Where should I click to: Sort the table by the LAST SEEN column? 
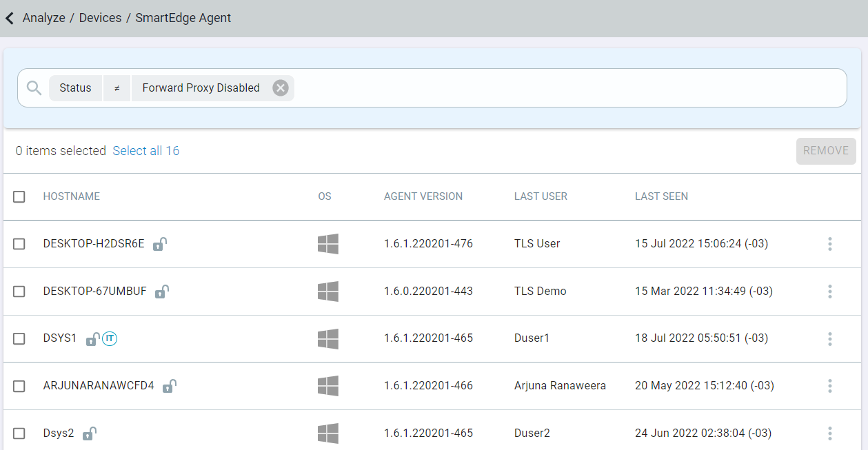(660, 196)
